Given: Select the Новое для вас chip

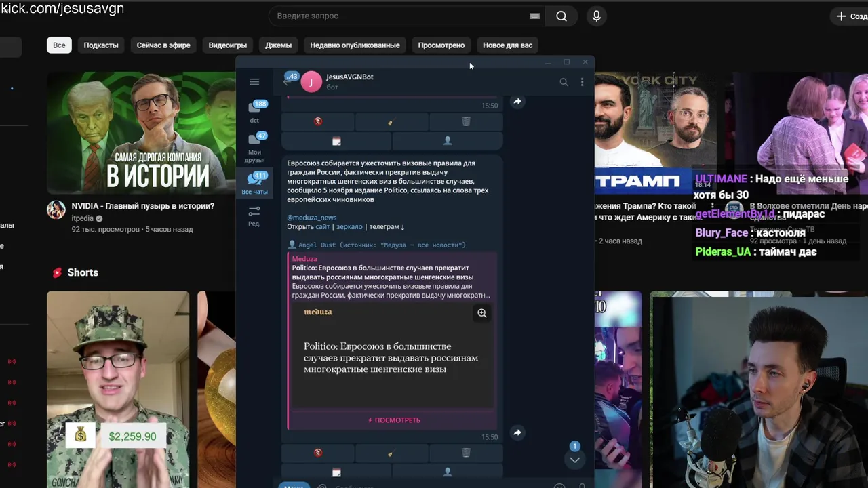Looking at the screenshot, I should click(507, 45).
